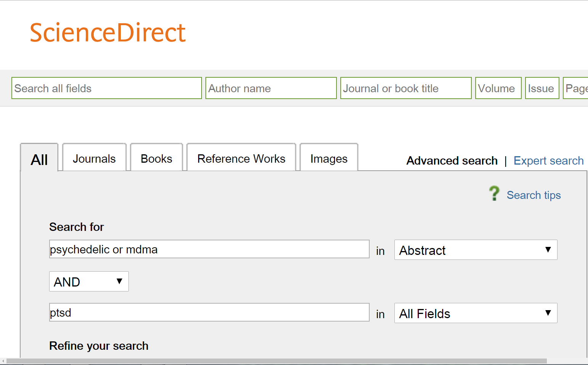Select the All tab
Viewport: 588px width, 365px height.
tap(39, 158)
